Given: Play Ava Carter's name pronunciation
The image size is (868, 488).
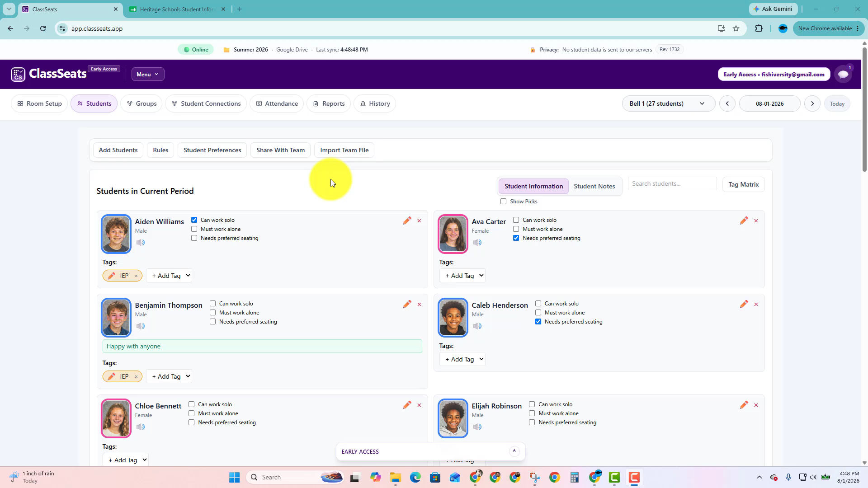Looking at the screenshot, I should click(477, 243).
